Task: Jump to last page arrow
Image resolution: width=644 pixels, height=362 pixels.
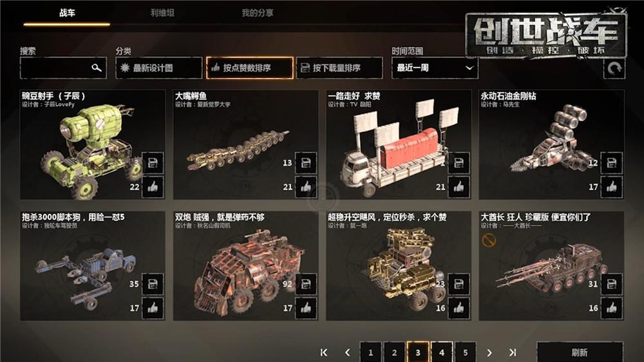Action: click(x=513, y=352)
